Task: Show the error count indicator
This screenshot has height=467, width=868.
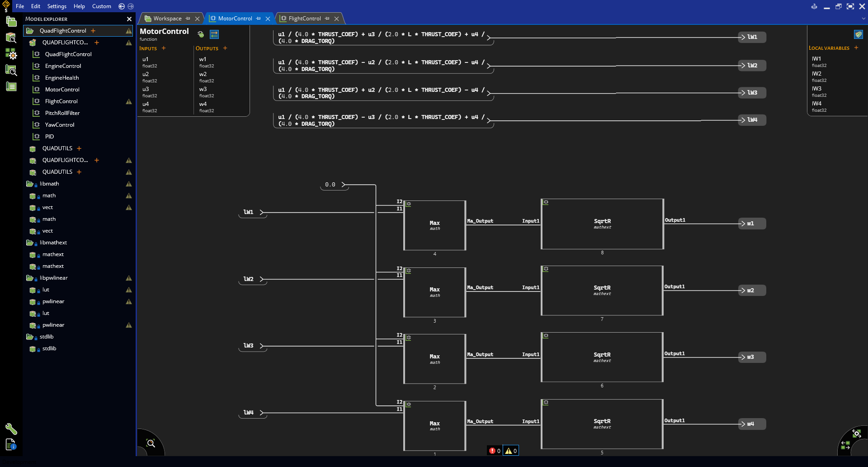Action: 495,451
